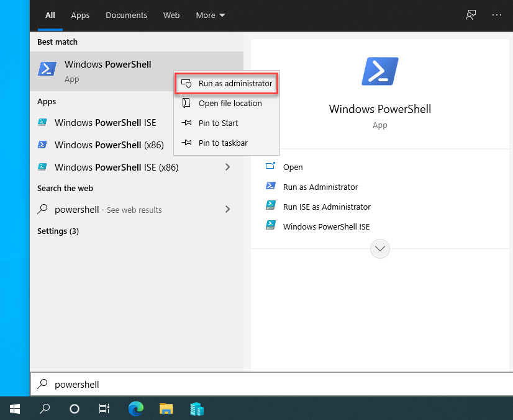Click the taskbar Search magnifier icon
This screenshot has height=420, width=513.
pyautogui.click(x=45, y=409)
